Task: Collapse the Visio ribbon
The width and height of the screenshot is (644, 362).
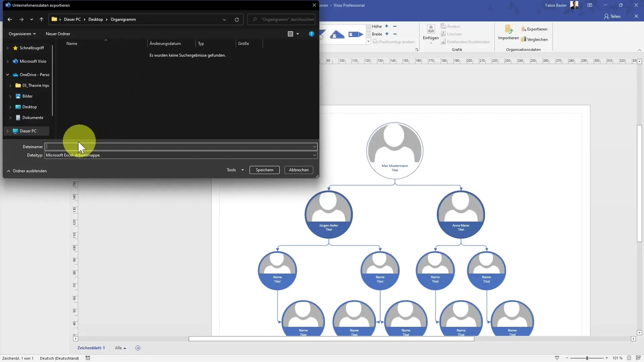Action: (639, 50)
